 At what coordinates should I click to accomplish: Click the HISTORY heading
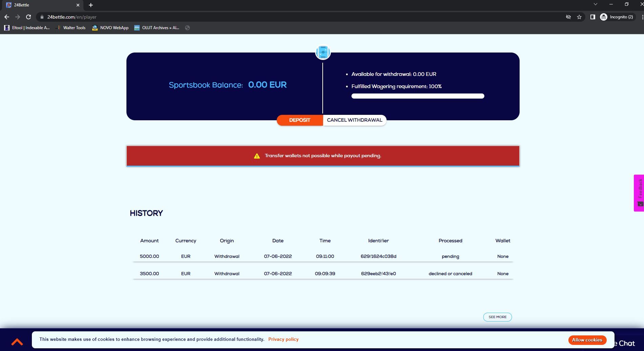point(146,213)
